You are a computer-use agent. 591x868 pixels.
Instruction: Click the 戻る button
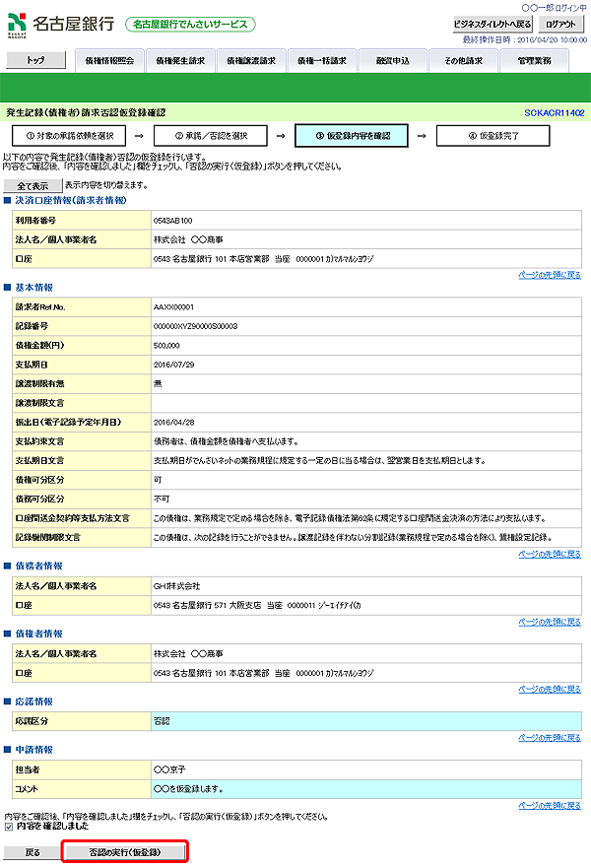[33, 852]
